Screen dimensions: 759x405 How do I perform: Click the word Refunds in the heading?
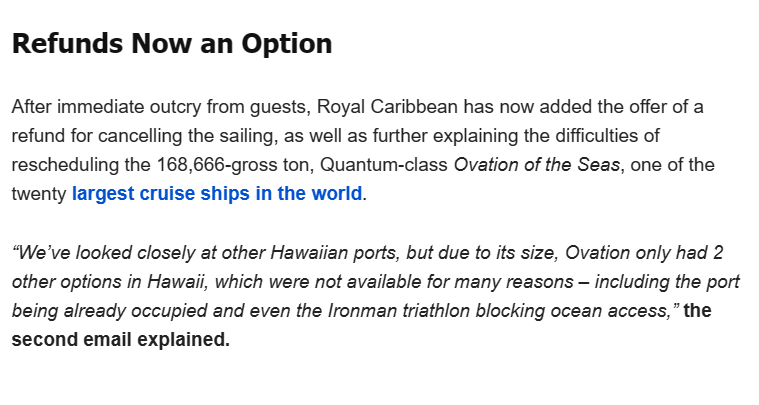(68, 43)
